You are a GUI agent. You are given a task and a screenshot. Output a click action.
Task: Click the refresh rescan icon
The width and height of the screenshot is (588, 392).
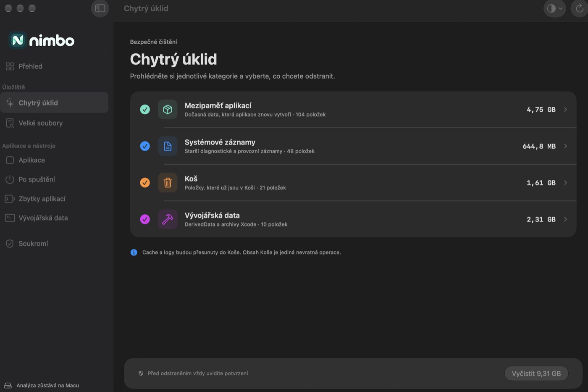(580, 8)
